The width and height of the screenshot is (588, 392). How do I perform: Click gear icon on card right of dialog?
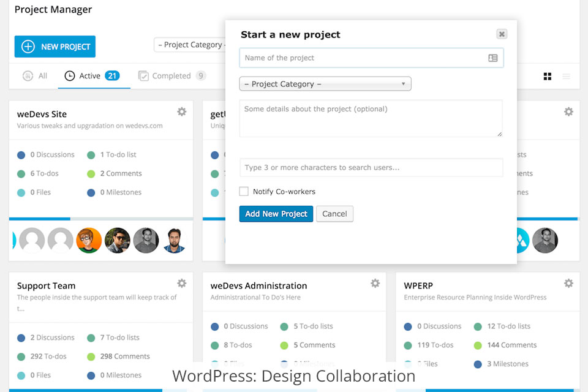[x=569, y=112]
